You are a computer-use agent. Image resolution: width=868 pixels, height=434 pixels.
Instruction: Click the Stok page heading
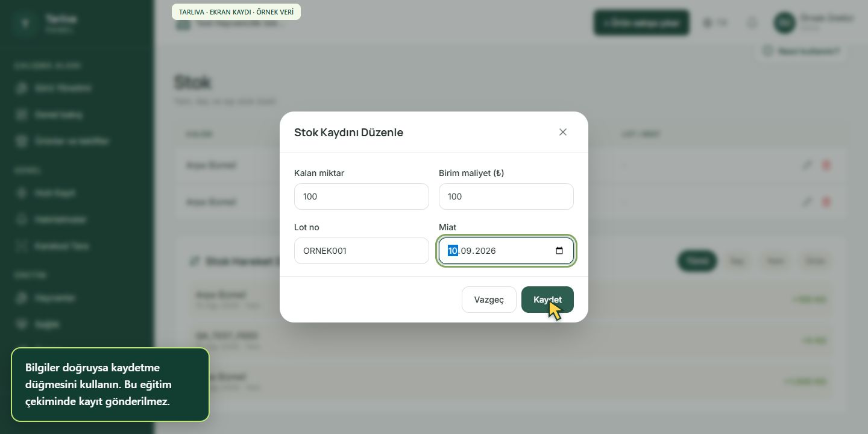pos(193,82)
